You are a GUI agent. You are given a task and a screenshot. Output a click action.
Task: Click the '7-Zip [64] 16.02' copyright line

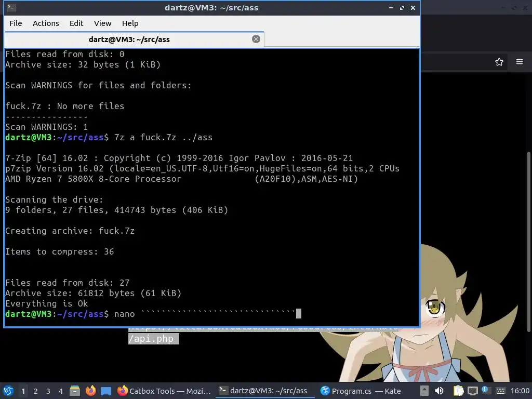click(x=179, y=158)
